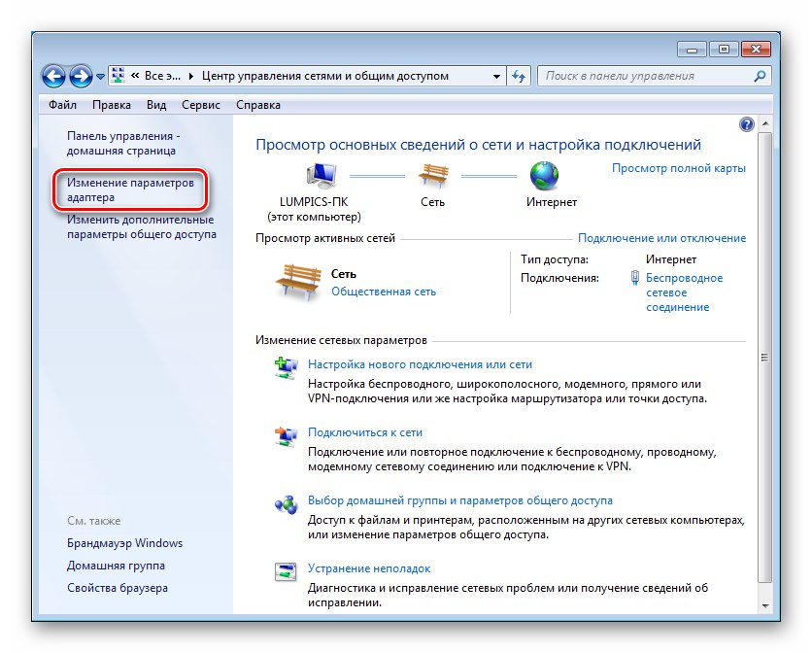
Task: Click the Центр управления сетями breadcrumb
Action: (x=325, y=76)
